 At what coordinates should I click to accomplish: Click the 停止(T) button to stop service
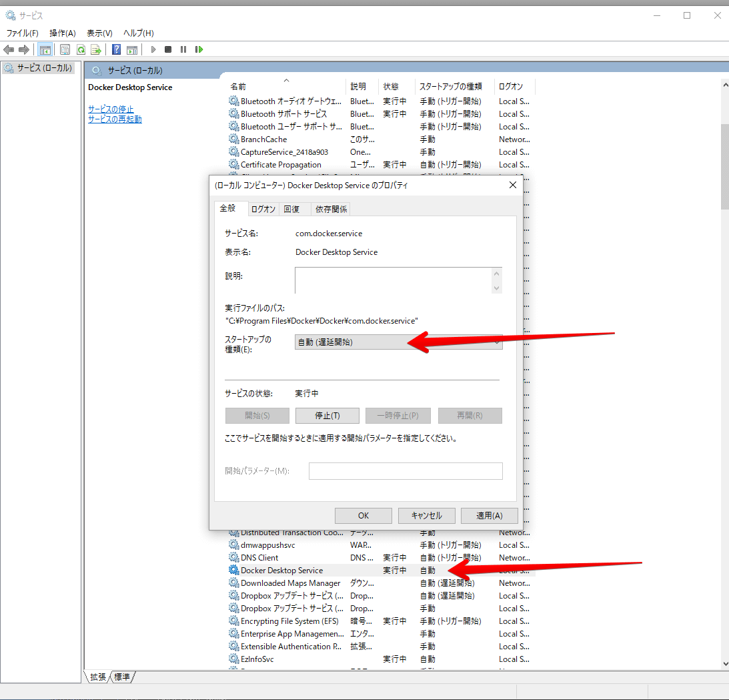327,415
